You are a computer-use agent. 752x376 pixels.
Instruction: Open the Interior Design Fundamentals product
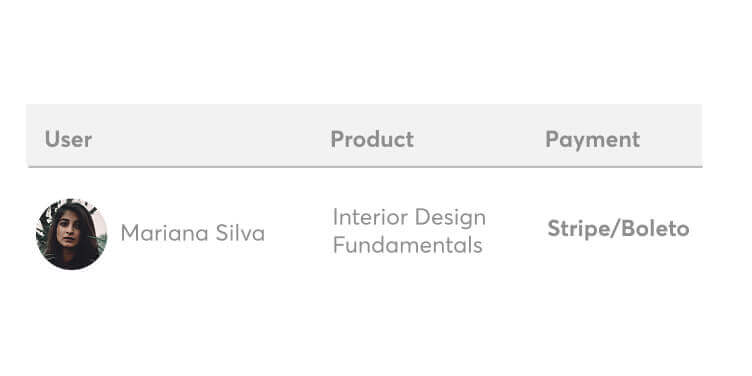409,231
